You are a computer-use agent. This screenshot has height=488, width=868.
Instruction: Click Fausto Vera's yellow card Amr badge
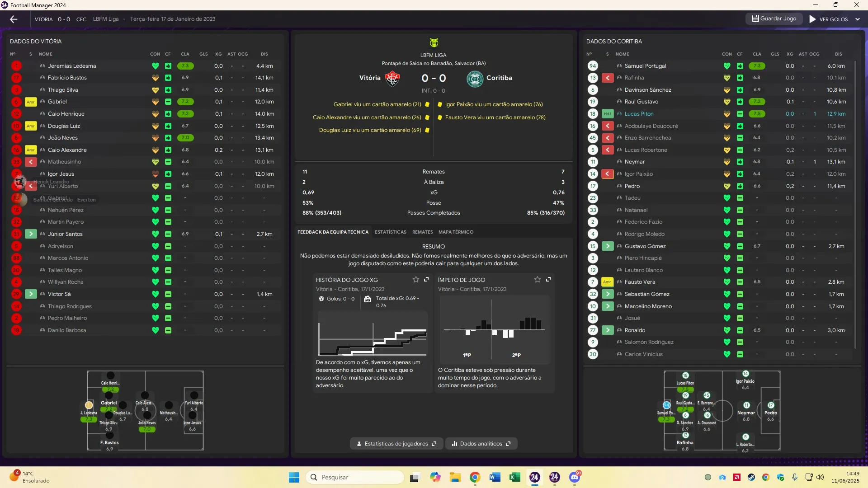[x=607, y=282]
